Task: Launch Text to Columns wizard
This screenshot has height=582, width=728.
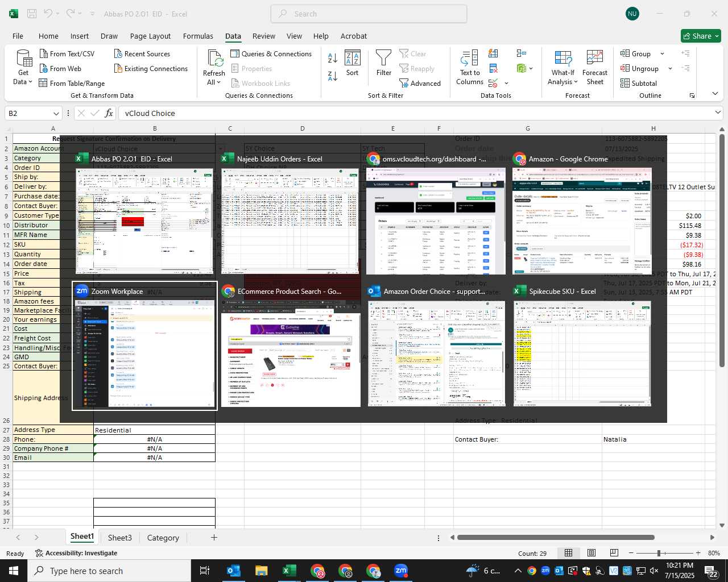Action: coord(470,68)
